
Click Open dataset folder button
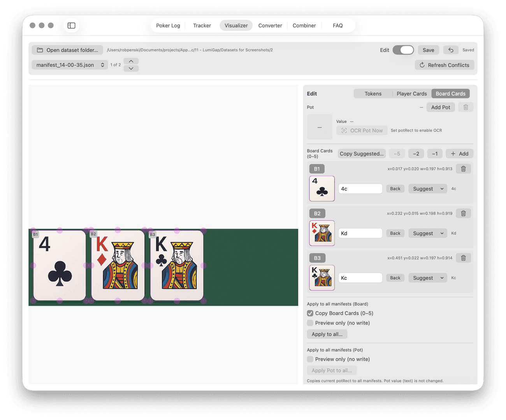[68, 50]
